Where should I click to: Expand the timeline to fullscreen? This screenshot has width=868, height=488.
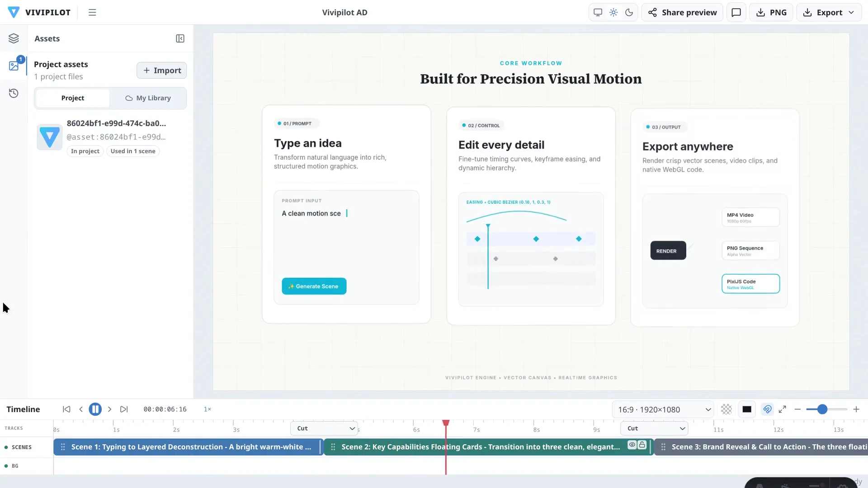click(783, 409)
